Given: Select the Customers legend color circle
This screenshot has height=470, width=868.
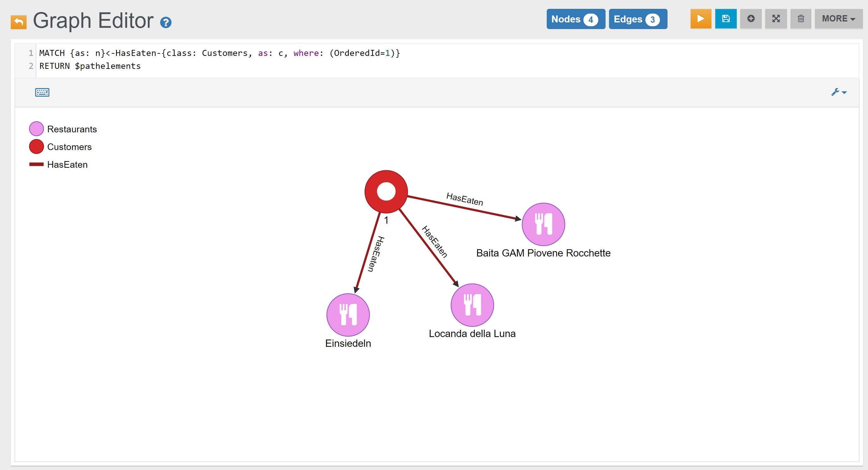Looking at the screenshot, I should coord(36,147).
